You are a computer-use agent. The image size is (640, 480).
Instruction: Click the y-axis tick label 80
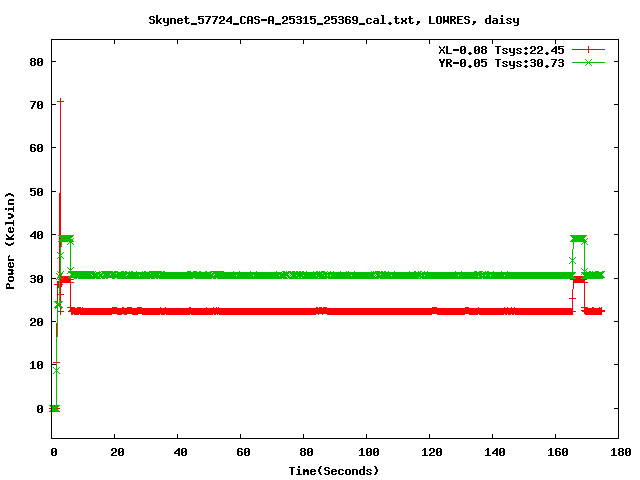coord(36,62)
